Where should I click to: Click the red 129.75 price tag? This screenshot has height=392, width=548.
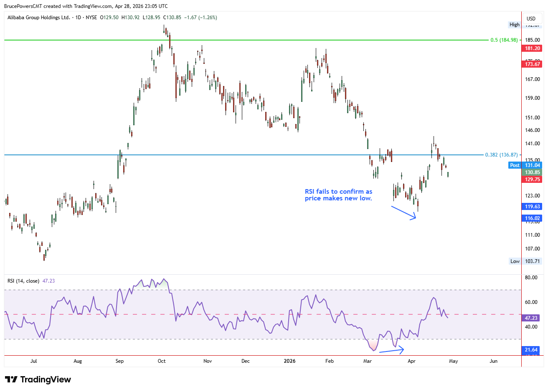(533, 180)
